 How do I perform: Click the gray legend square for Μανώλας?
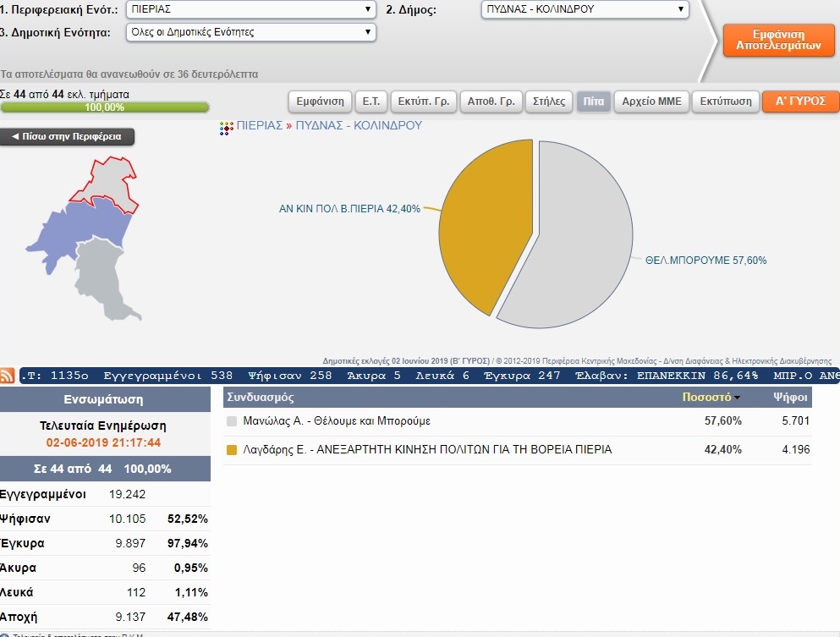coord(232,421)
